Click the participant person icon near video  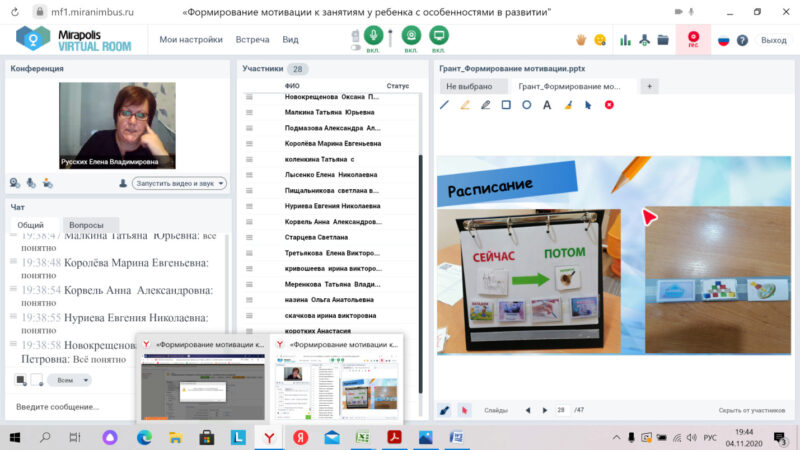[x=122, y=183]
